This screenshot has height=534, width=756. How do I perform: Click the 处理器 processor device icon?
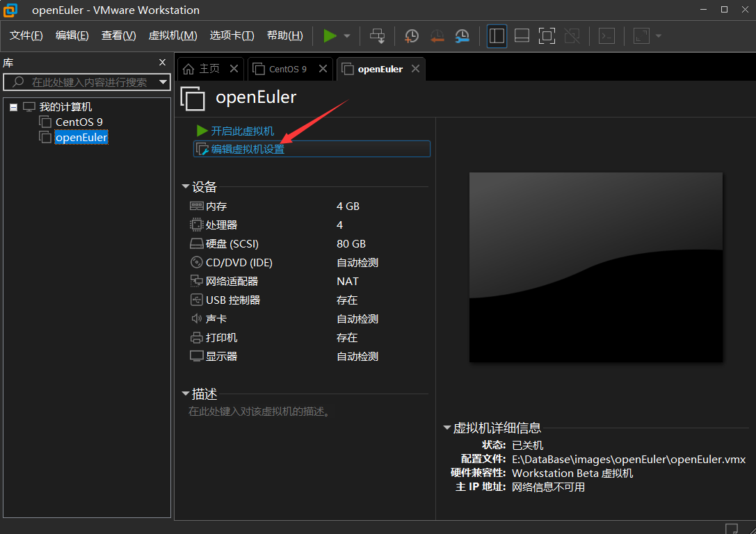pyautogui.click(x=197, y=225)
